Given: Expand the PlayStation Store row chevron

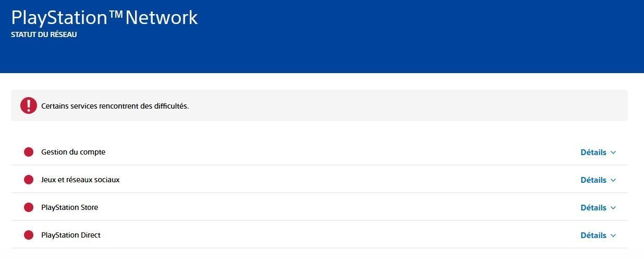Looking at the screenshot, I should click(x=613, y=208).
